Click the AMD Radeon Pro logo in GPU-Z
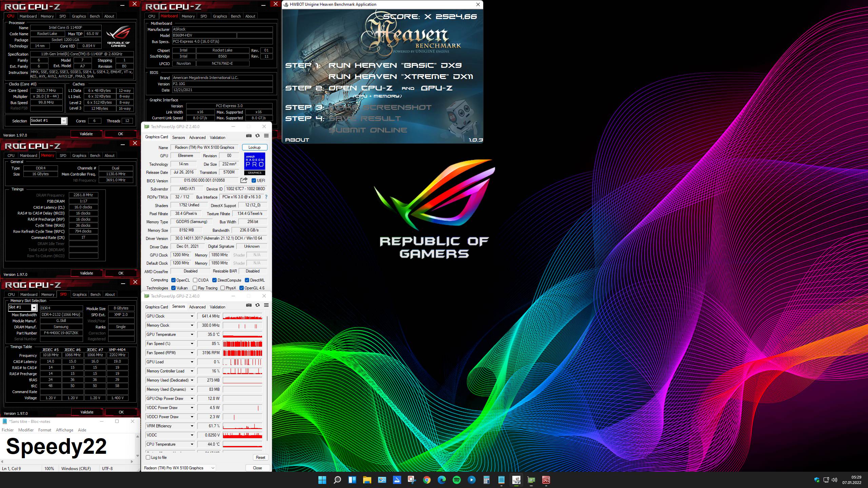Image resolution: width=868 pixels, height=488 pixels. click(x=255, y=164)
